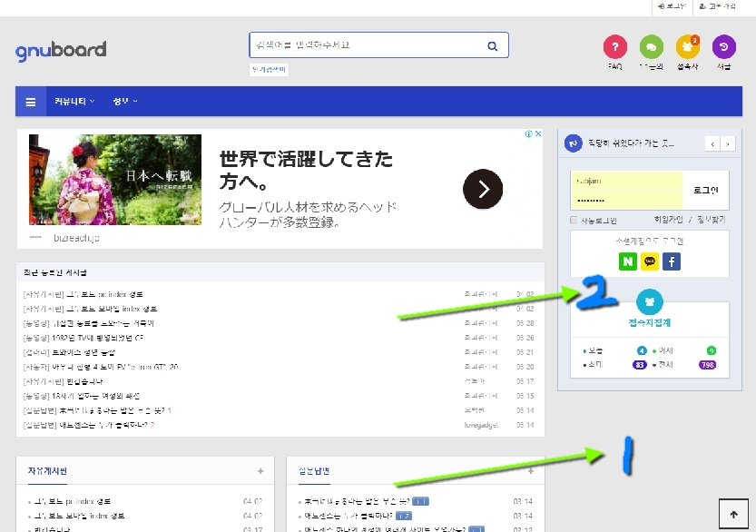Viewport: 756px width, 532px height.
Task: Click the search text input field
Action: [x=367, y=45]
